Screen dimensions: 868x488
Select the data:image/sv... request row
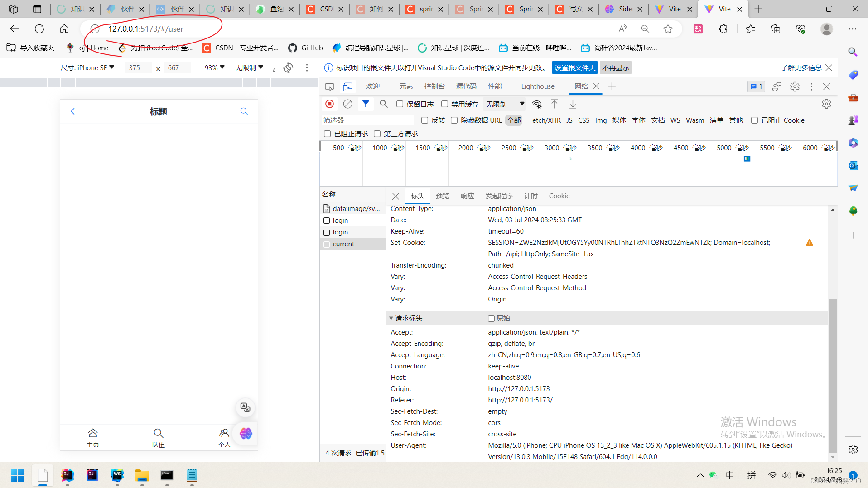point(353,209)
